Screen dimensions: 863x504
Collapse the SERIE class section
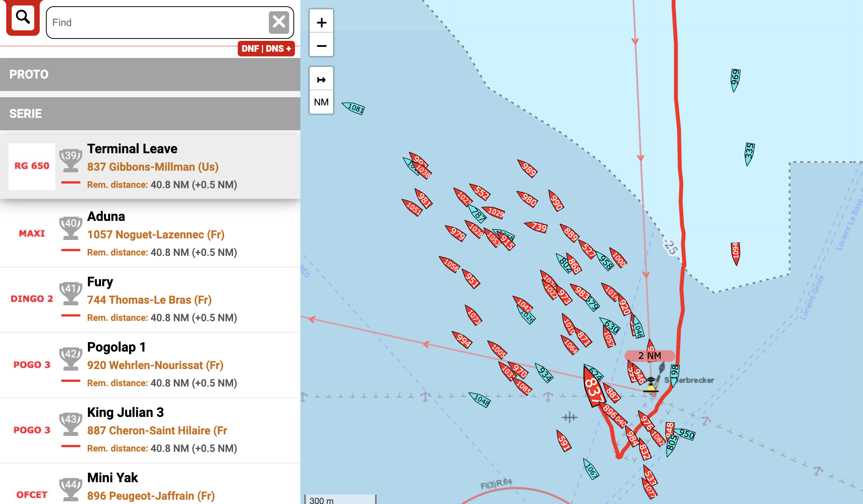tap(150, 114)
